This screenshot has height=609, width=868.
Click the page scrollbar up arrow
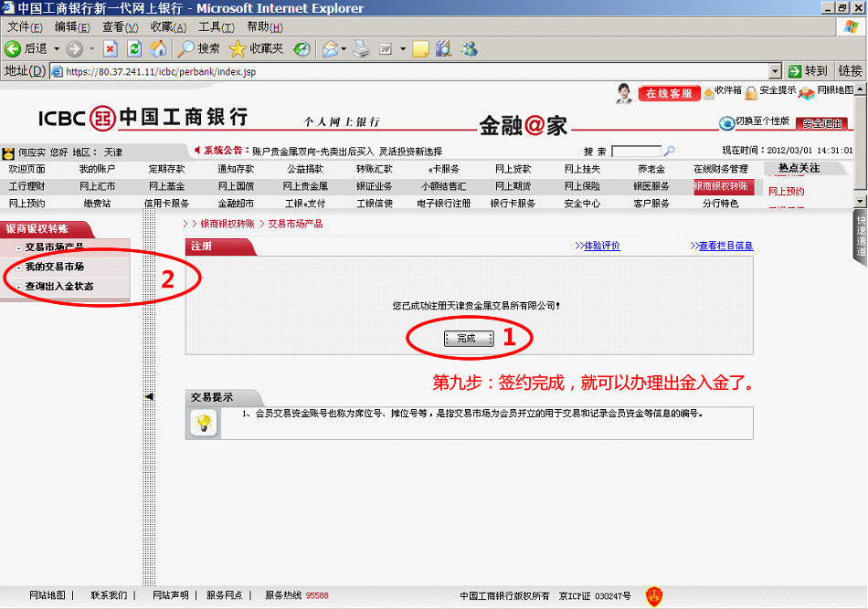tap(860, 89)
